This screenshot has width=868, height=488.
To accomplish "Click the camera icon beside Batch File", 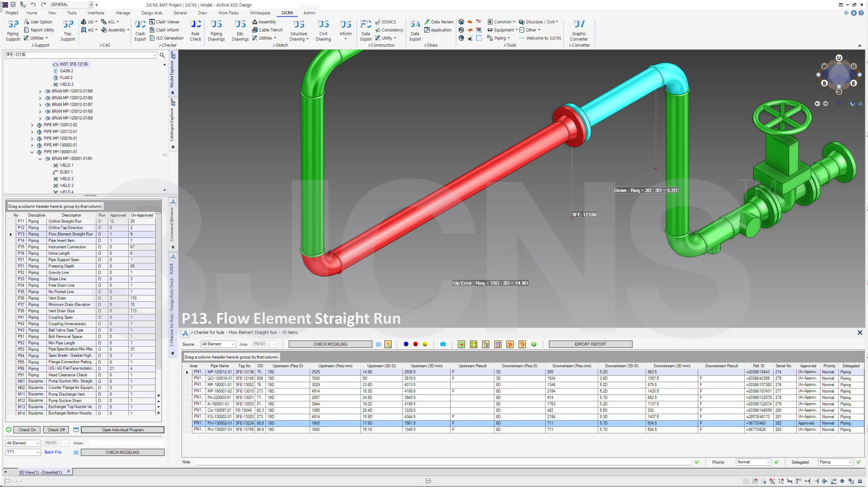I will click(76, 453).
